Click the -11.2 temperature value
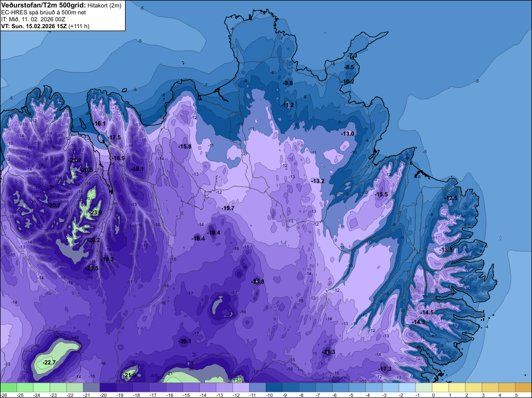The width and height of the screenshot is (532, 398). [287, 105]
